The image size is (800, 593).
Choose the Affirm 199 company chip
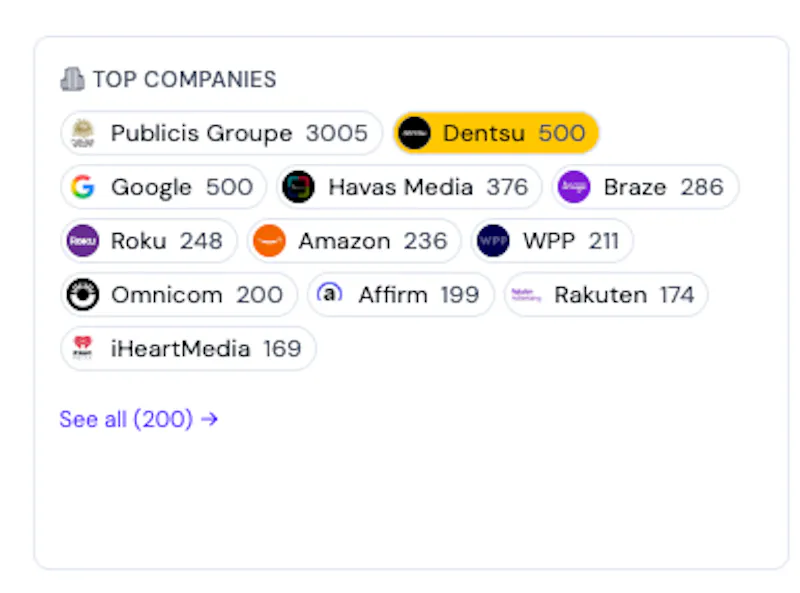pos(401,294)
